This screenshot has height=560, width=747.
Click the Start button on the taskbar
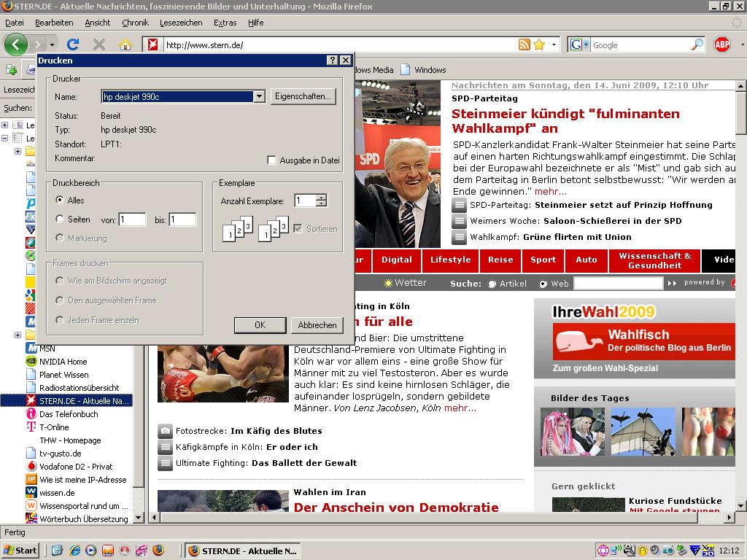coord(20,551)
